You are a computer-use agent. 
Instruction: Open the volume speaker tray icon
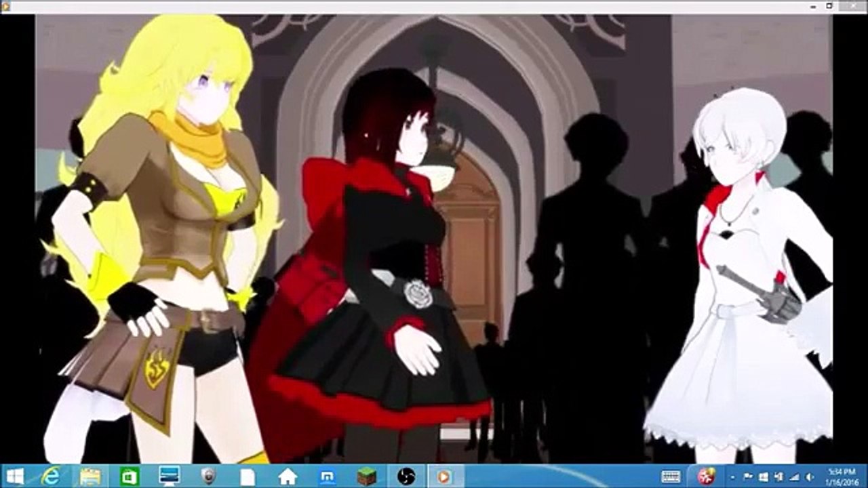809,477
